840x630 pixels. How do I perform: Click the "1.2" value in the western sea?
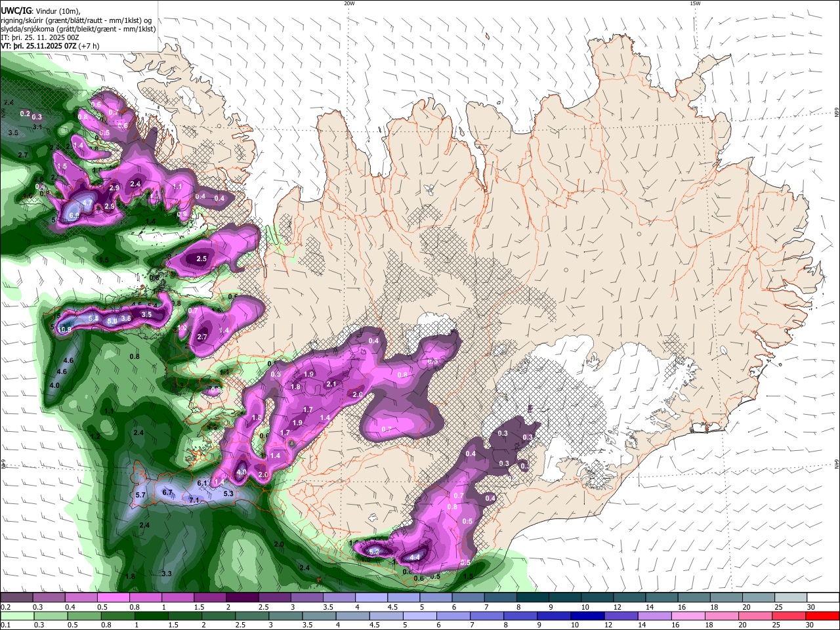pos(95,436)
